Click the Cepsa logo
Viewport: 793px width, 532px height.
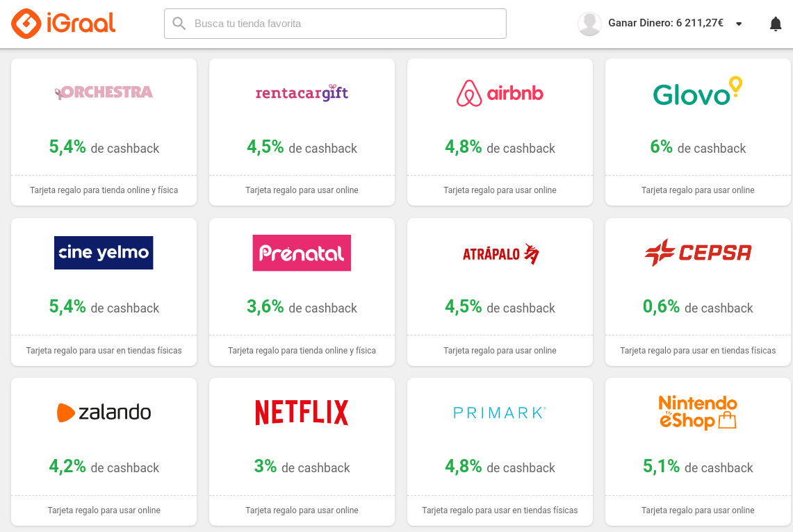point(698,253)
